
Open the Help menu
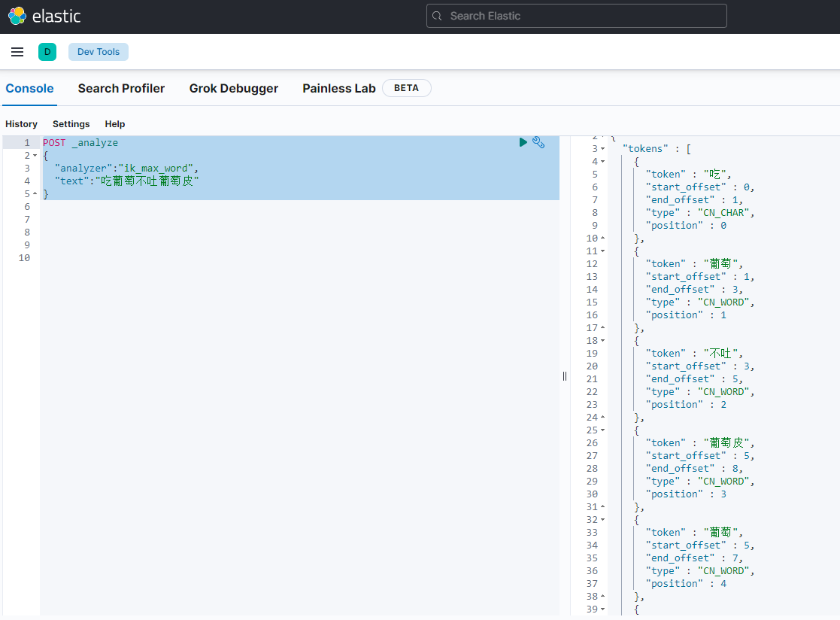(114, 124)
